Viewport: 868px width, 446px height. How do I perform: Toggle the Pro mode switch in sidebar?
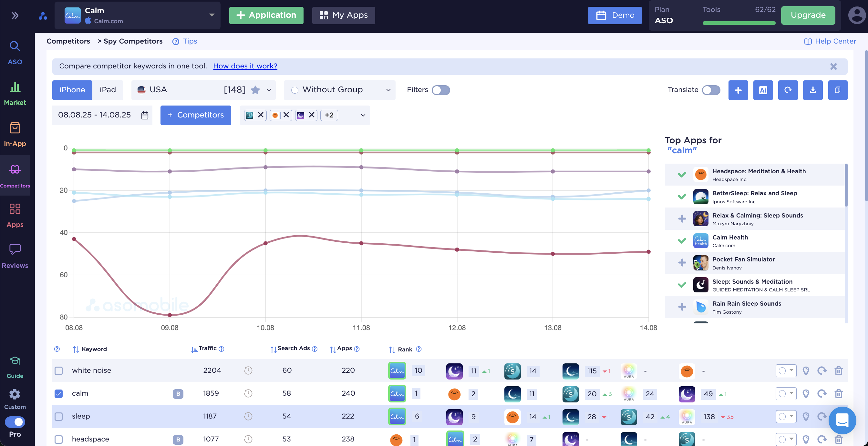pyautogui.click(x=15, y=422)
